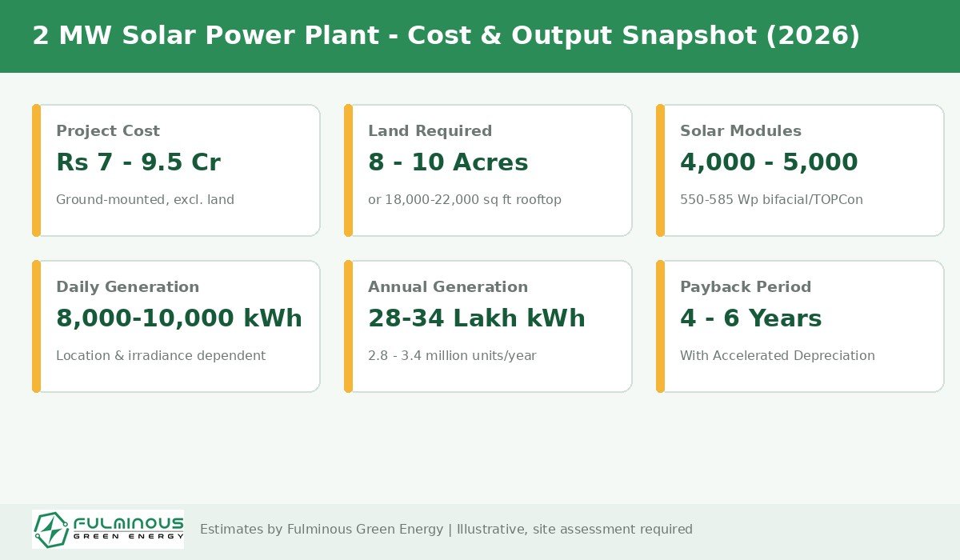Click the infographic title heading
960x560 pixels.
(446, 36)
